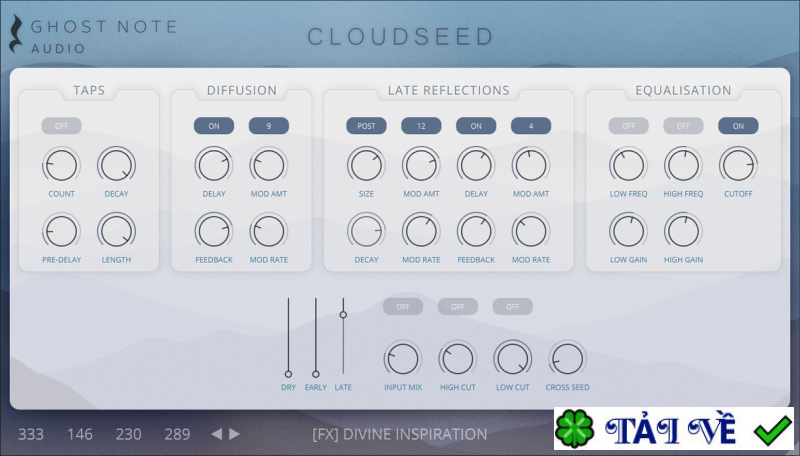Click seed value 146
Image resolution: width=800 pixels, height=456 pixels.
click(x=80, y=434)
